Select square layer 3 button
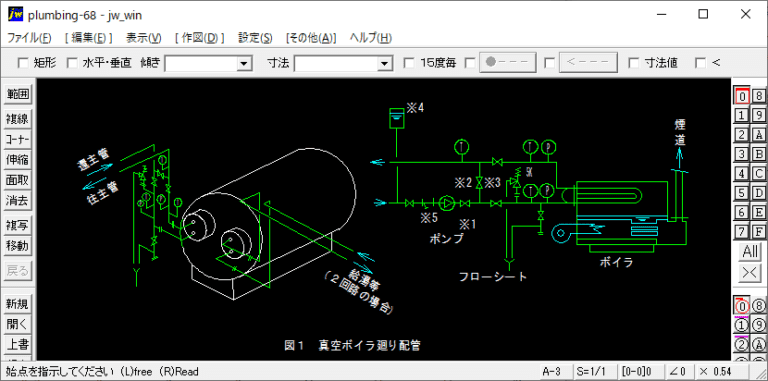The height and width of the screenshot is (381, 768). [x=742, y=154]
